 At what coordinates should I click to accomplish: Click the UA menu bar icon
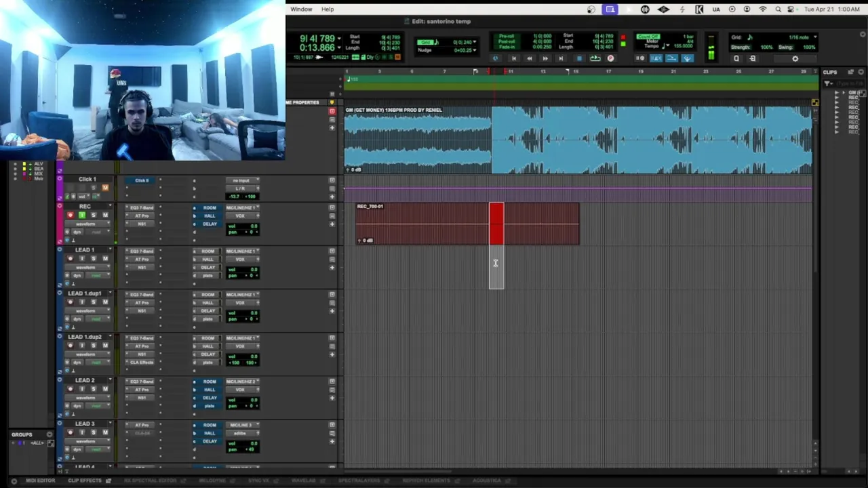[716, 9]
